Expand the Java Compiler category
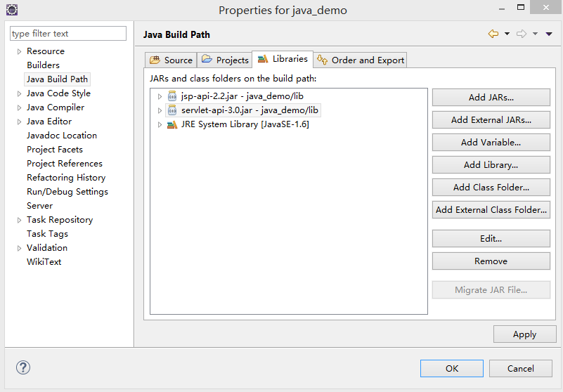This screenshot has height=392, width=563. click(20, 107)
